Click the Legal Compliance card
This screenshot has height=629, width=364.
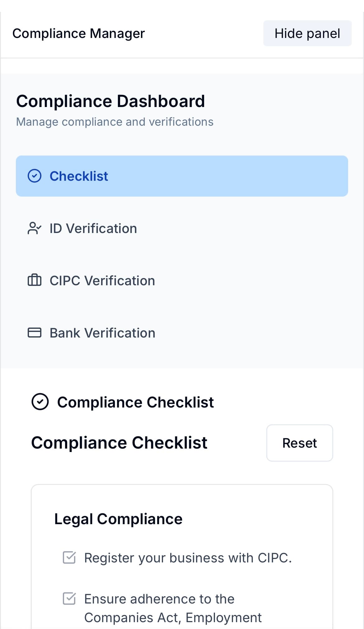point(182,560)
